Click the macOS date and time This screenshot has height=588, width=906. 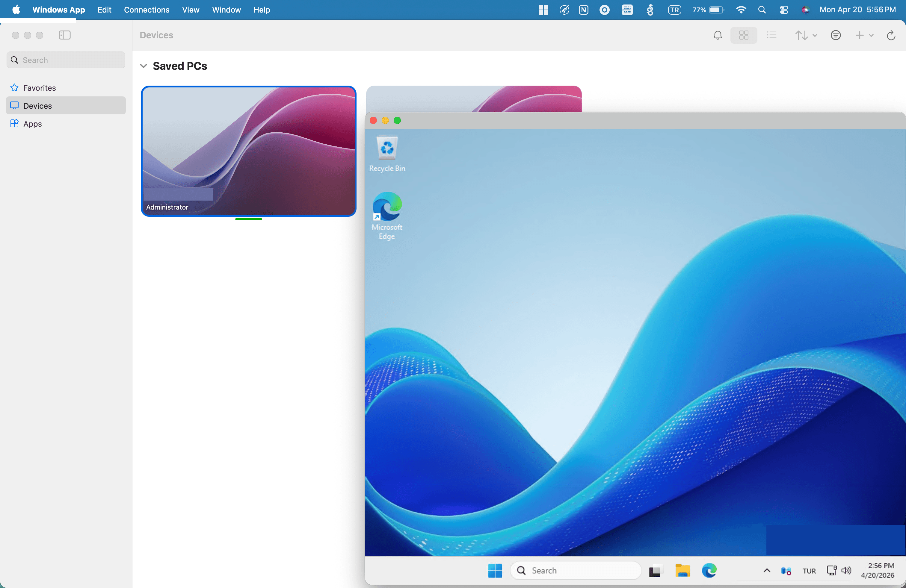pos(858,10)
